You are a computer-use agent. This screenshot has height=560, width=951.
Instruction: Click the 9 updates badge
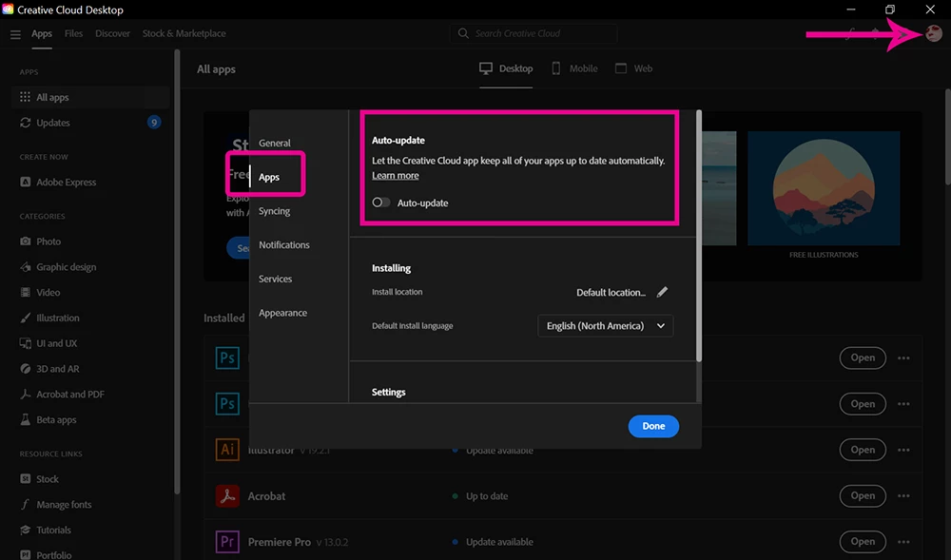click(x=154, y=123)
